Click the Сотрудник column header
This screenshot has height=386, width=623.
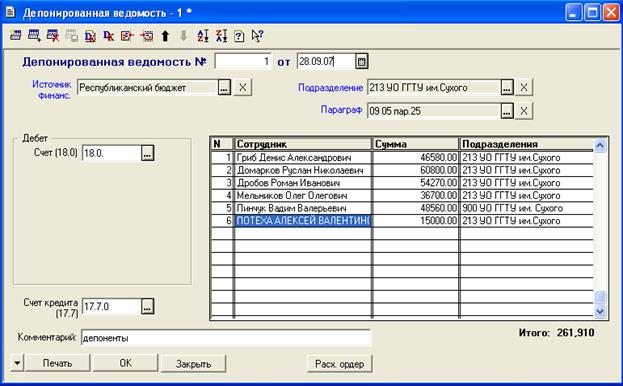[303, 144]
